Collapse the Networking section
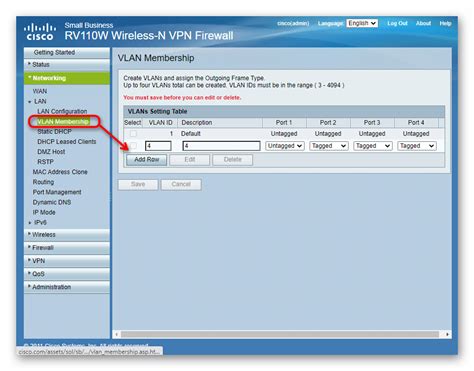The height and width of the screenshot is (371, 474). 67,78
